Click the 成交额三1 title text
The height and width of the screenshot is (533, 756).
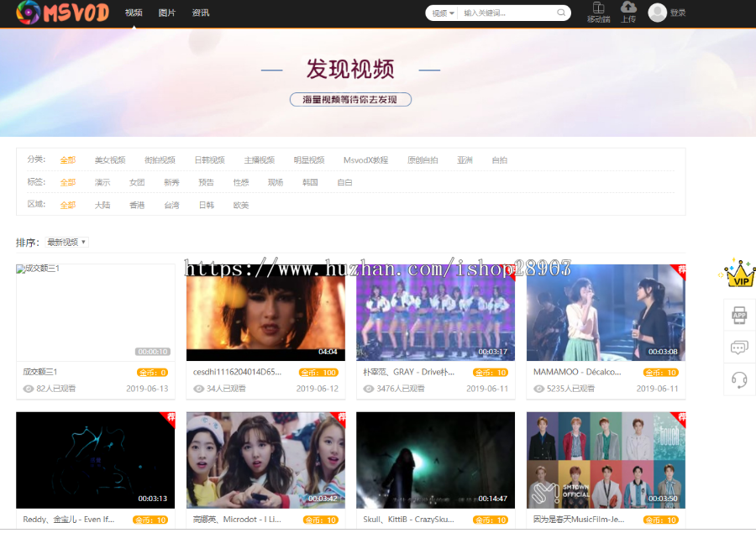point(40,372)
